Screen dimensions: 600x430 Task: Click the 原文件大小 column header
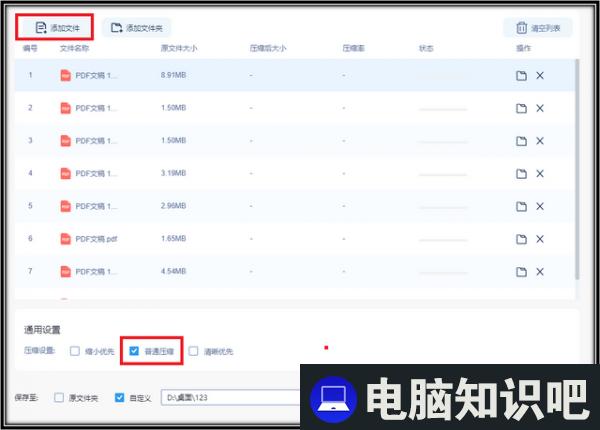(179, 48)
